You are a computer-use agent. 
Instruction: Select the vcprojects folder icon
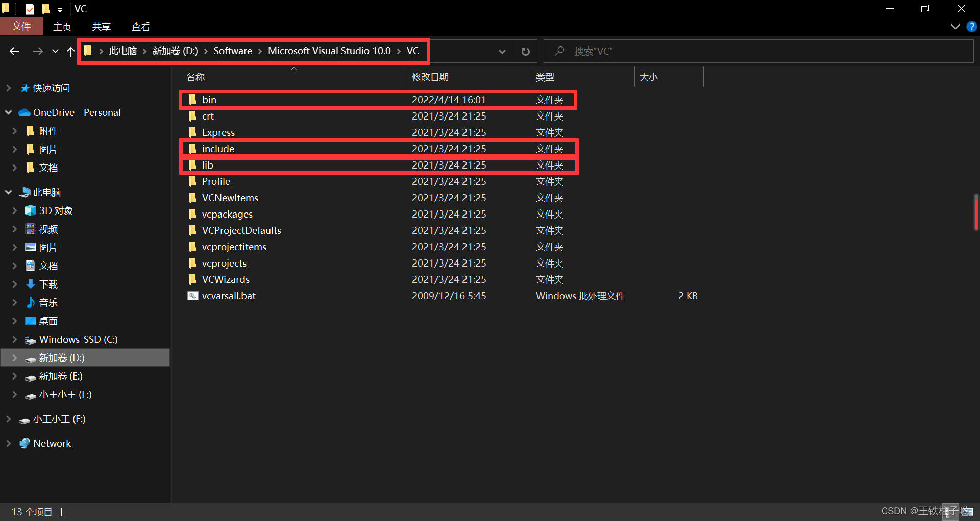[192, 263]
